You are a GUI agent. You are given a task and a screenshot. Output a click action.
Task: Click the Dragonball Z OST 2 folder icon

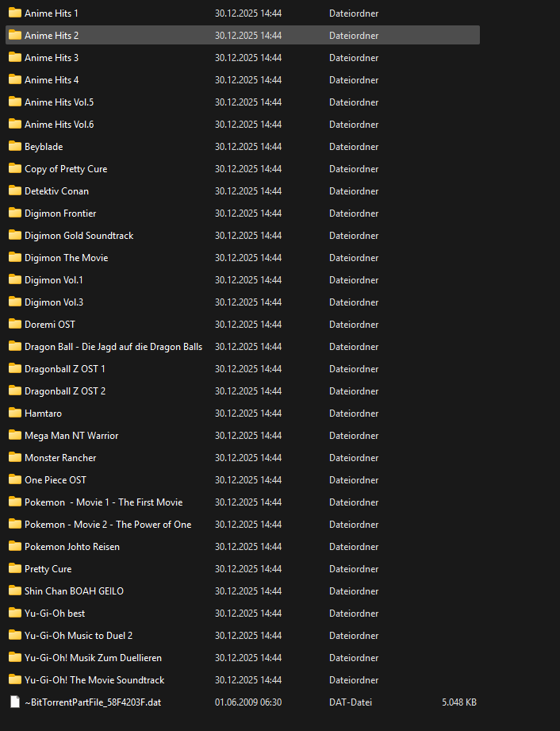click(15, 391)
